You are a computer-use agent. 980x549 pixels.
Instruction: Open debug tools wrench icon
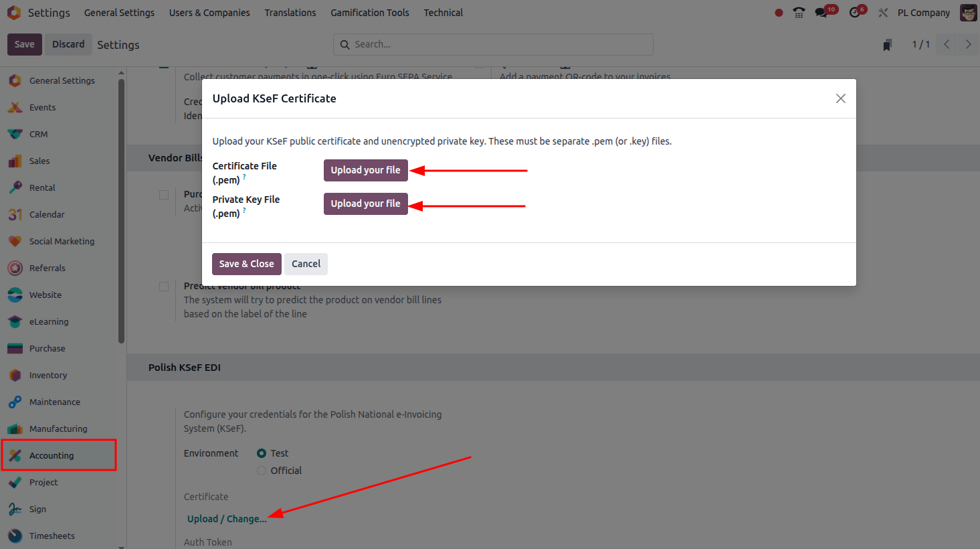tap(883, 13)
